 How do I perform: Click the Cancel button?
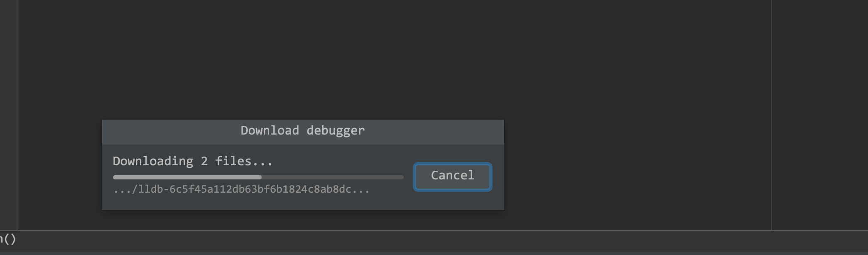pos(452,177)
